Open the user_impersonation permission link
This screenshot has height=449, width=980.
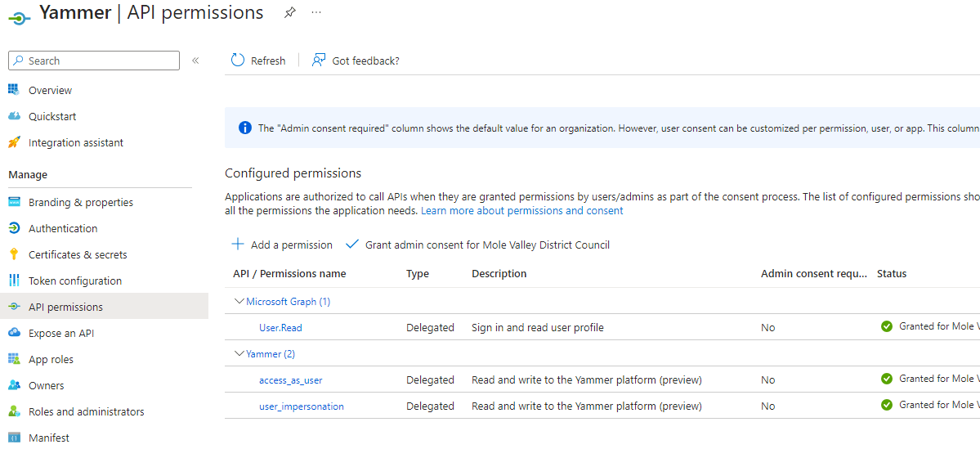pyautogui.click(x=302, y=406)
